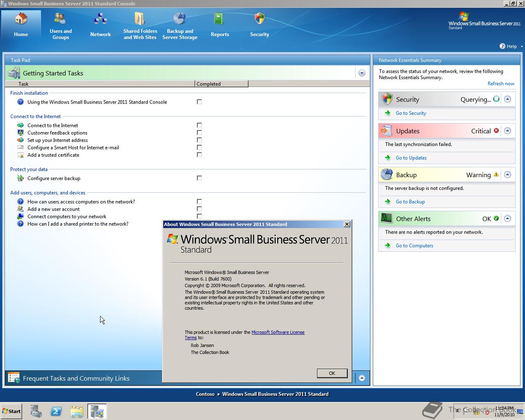Image resolution: width=525 pixels, height=420 pixels.
Task: Open the Microsoft Software License Terms link
Action: (x=278, y=332)
